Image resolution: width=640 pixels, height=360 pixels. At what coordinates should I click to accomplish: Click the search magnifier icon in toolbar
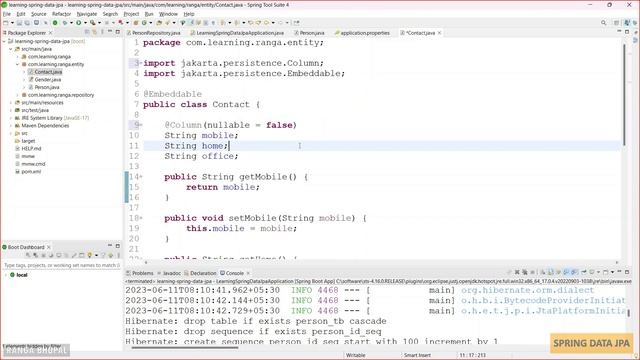click(x=603, y=23)
